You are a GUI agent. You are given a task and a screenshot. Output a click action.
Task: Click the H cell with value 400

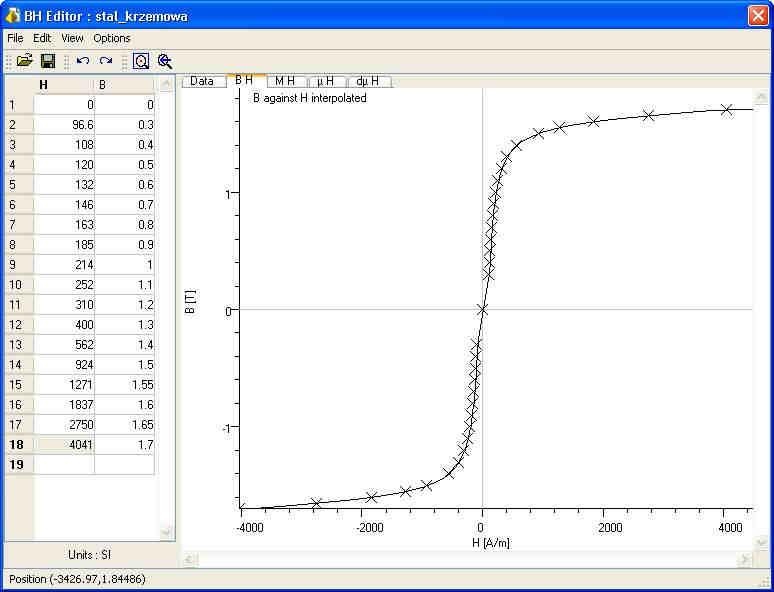pos(64,325)
